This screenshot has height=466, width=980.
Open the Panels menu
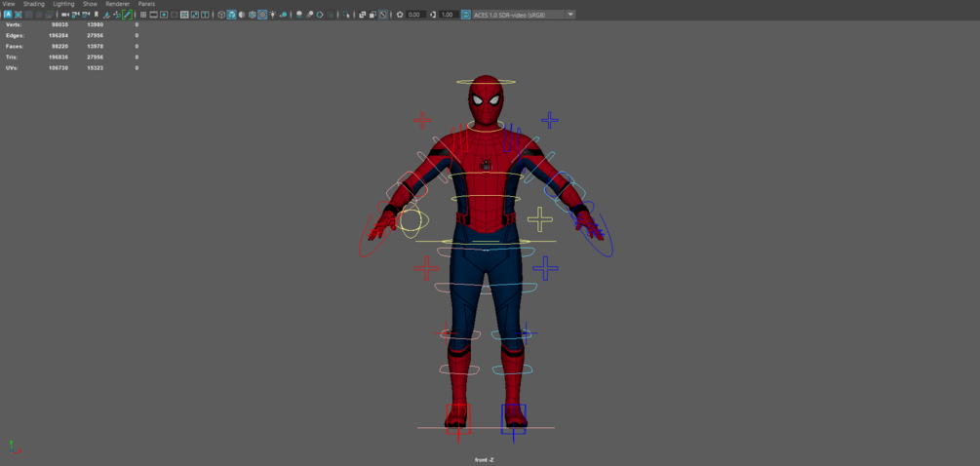click(146, 4)
